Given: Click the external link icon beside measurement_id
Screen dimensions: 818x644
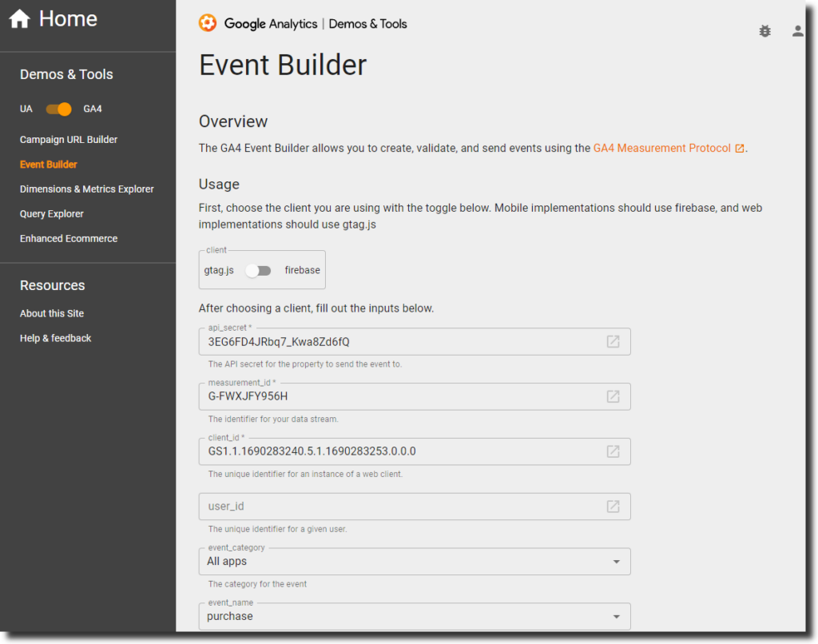Looking at the screenshot, I should pyautogui.click(x=613, y=396).
